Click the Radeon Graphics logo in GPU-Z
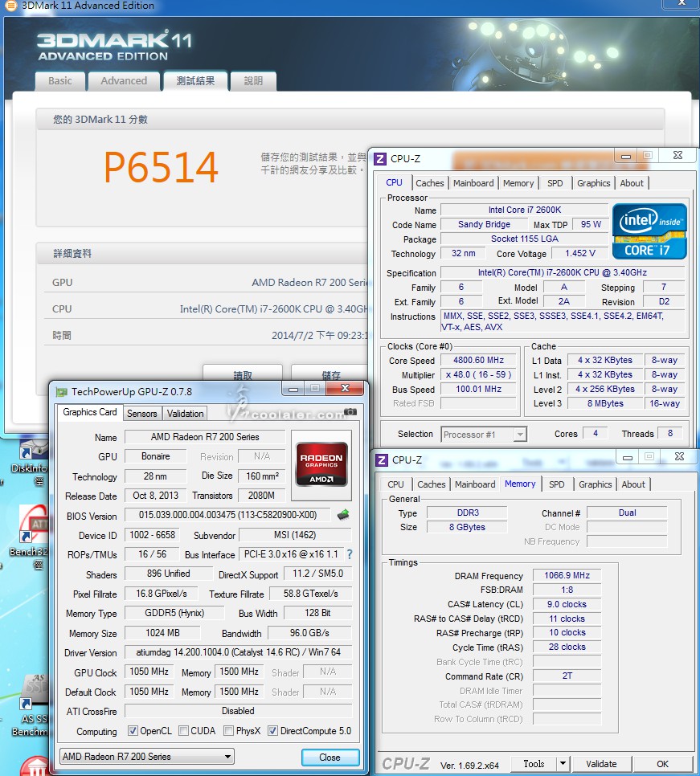The width and height of the screenshot is (700, 776). click(x=321, y=464)
